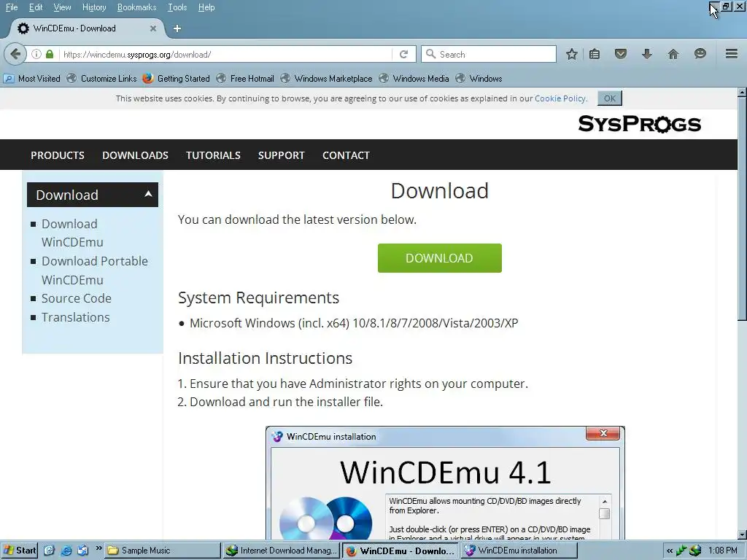Click the green DOWNLOAD button
The image size is (747, 560).
(439, 258)
